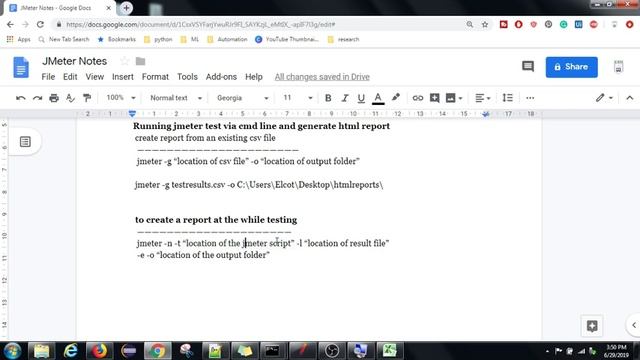The height and width of the screenshot is (360, 640).
Task: Open the Insert menu
Action: coord(122,77)
